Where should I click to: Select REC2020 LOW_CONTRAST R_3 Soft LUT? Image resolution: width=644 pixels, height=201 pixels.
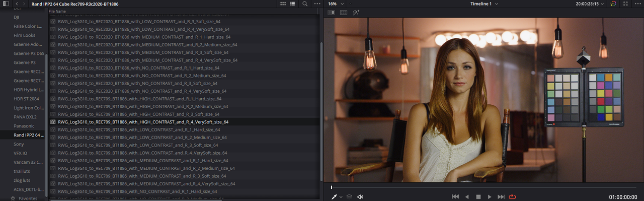click(x=184, y=21)
